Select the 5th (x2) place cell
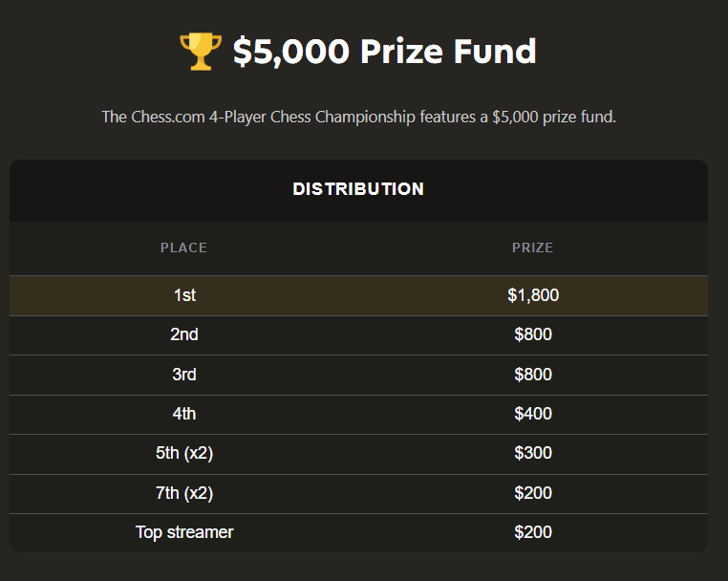 click(x=184, y=453)
